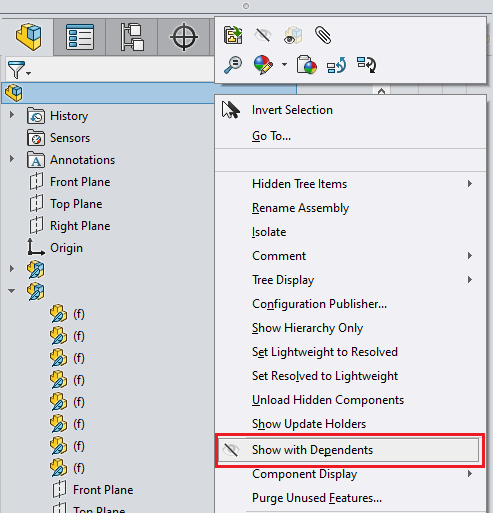
Task: Switch to the PropertyManager tab
Action: coord(80,37)
